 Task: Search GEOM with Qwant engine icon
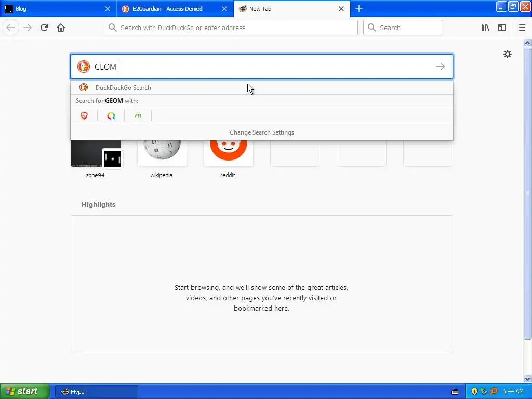point(111,116)
